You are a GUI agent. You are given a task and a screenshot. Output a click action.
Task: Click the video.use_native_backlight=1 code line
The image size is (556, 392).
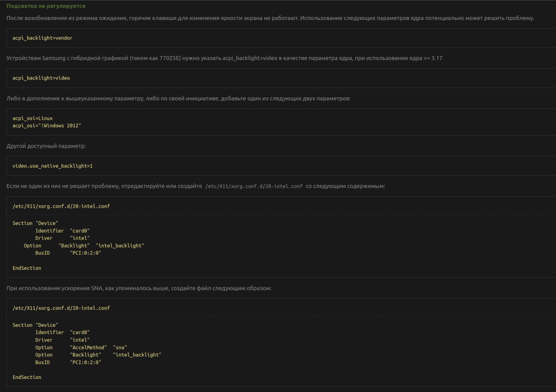pyautogui.click(x=53, y=166)
